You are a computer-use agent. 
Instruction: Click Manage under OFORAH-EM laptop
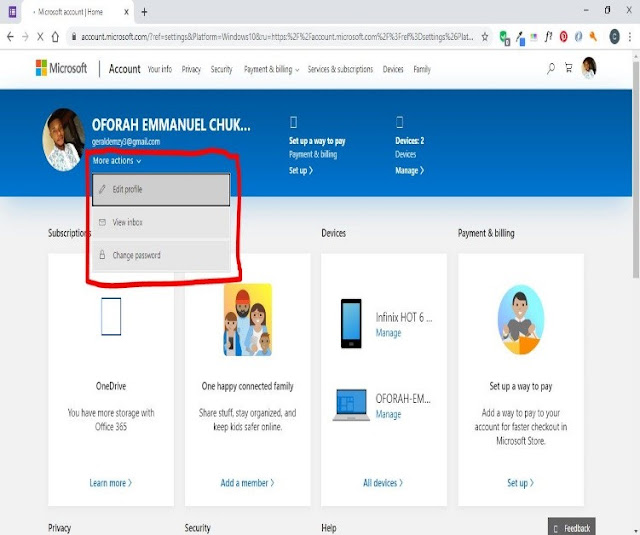click(388, 415)
